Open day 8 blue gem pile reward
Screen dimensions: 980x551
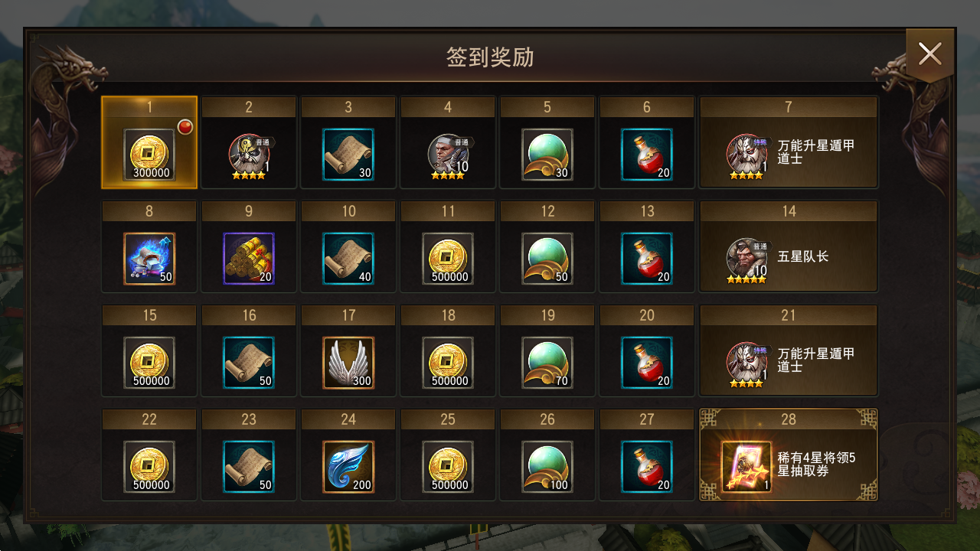click(x=149, y=259)
